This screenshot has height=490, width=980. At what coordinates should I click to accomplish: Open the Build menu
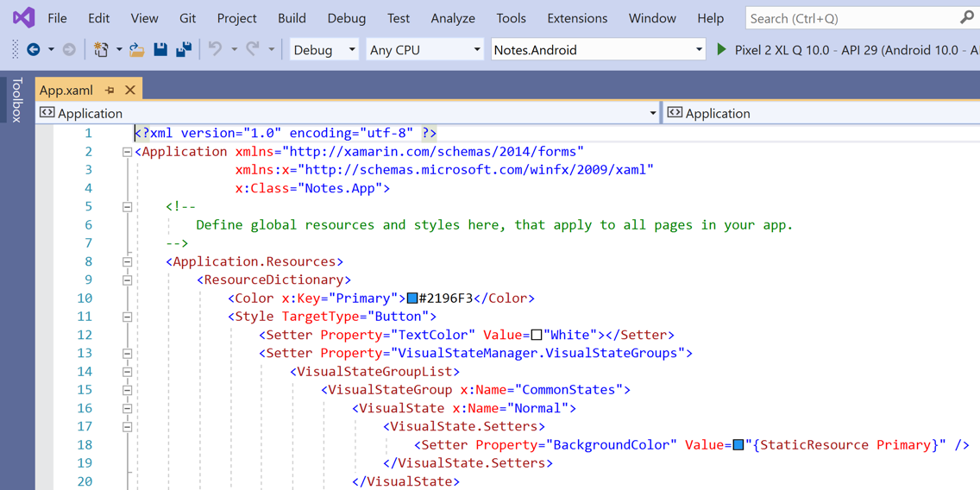click(292, 18)
